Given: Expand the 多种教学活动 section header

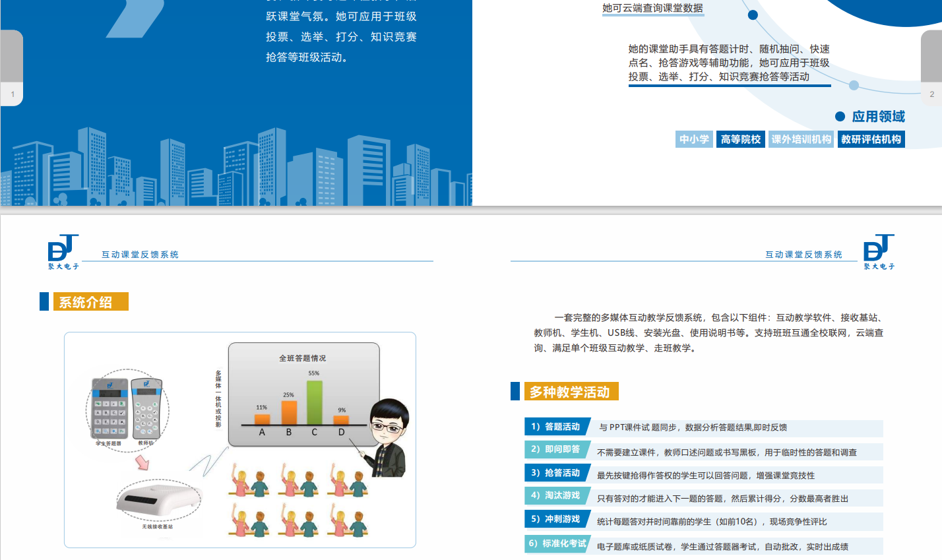Looking at the screenshot, I should coord(571,391).
